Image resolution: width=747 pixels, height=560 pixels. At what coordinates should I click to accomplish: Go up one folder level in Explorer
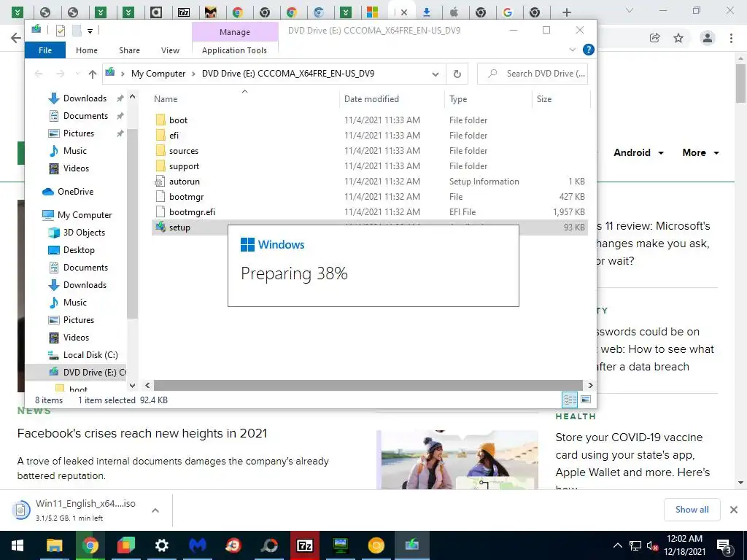click(x=93, y=74)
